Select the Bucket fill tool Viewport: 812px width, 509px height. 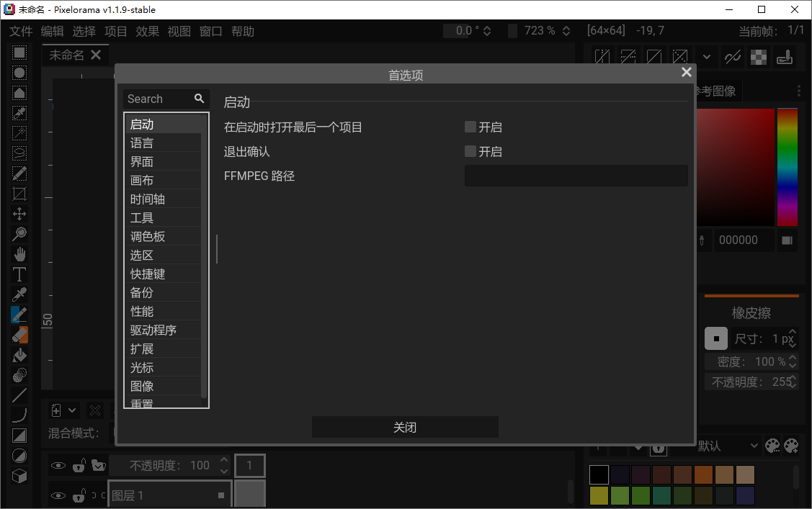point(19,354)
